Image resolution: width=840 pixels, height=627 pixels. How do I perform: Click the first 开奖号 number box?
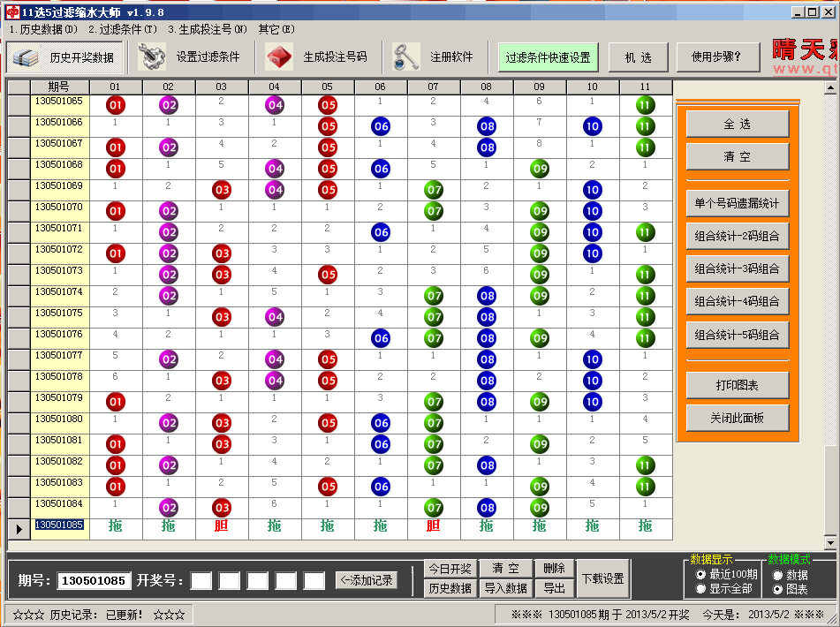201,580
